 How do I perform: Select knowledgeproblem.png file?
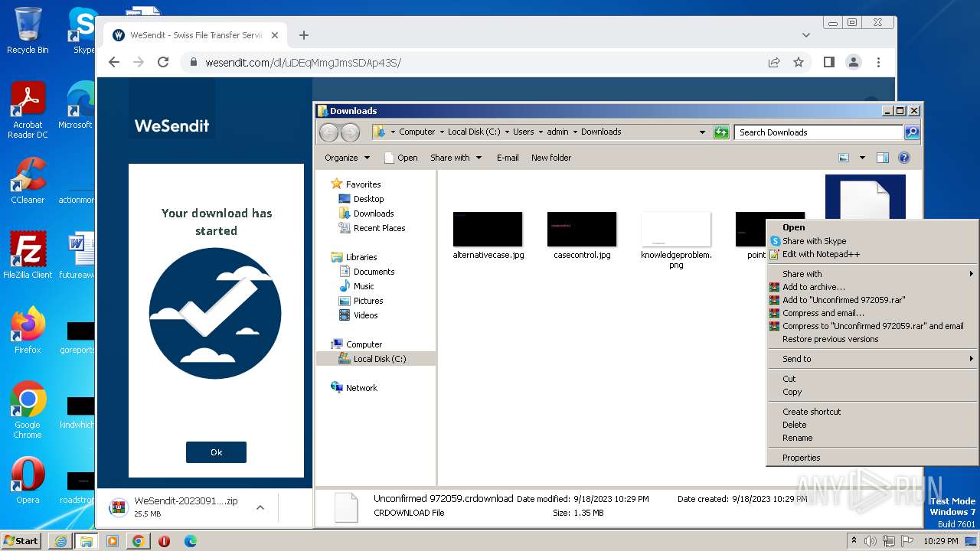pos(676,240)
